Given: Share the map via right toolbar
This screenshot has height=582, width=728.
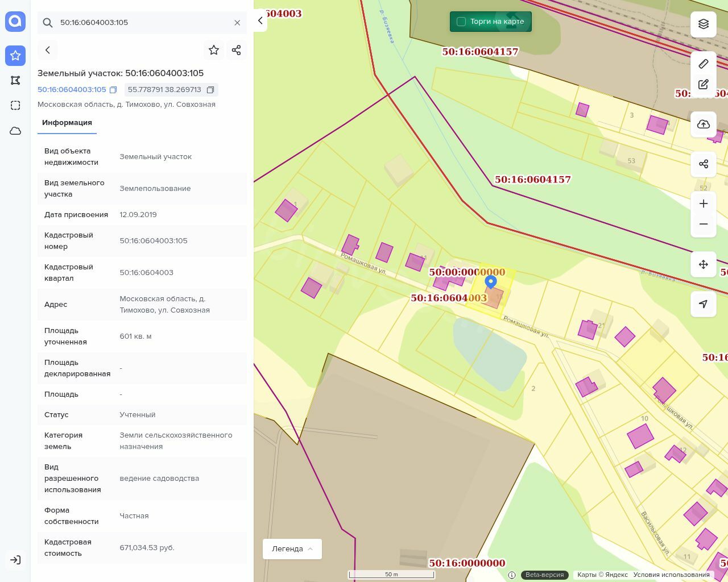Looking at the screenshot, I should click(x=704, y=164).
